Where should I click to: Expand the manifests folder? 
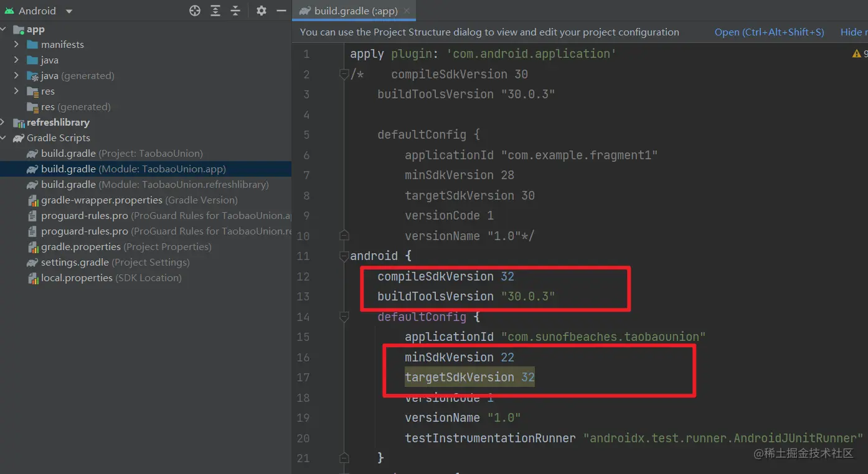(x=17, y=45)
